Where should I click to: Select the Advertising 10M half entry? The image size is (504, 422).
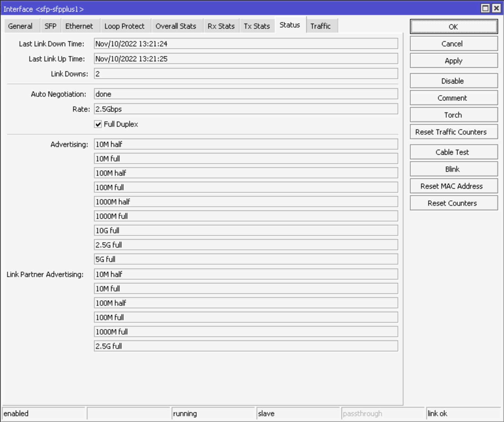pyautogui.click(x=246, y=144)
